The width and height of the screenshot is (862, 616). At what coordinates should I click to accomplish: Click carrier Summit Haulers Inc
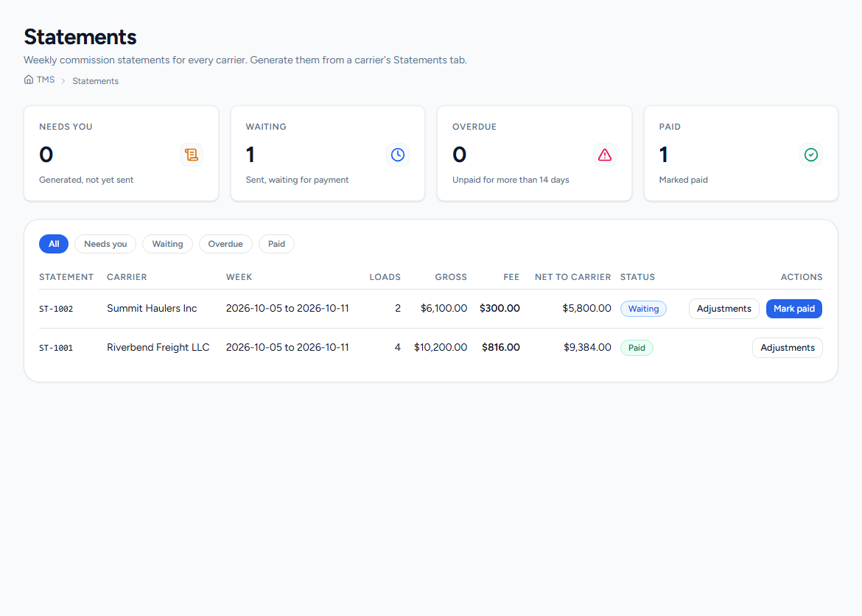pyautogui.click(x=152, y=308)
